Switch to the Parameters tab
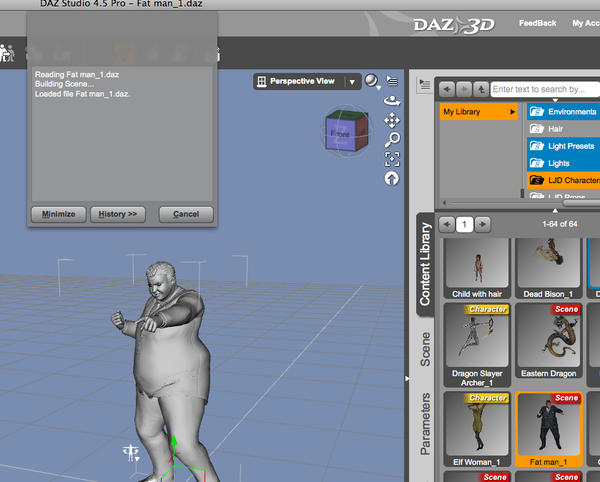This screenshot has width=600, height=482. 425,423
